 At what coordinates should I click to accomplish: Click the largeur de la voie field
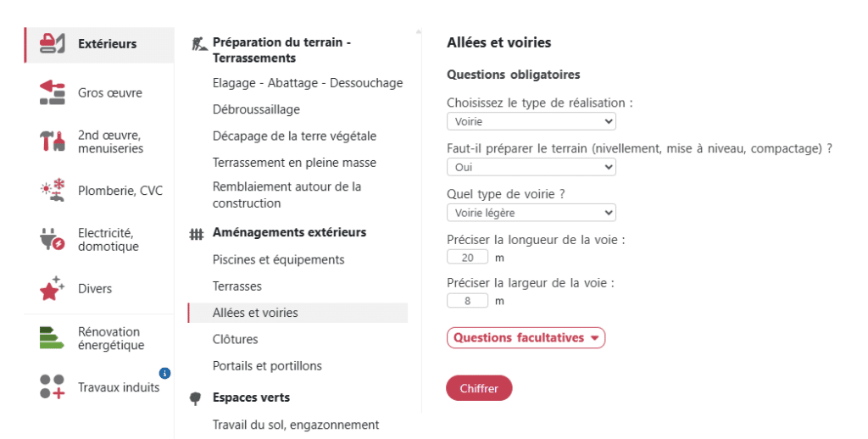(468, 301)
